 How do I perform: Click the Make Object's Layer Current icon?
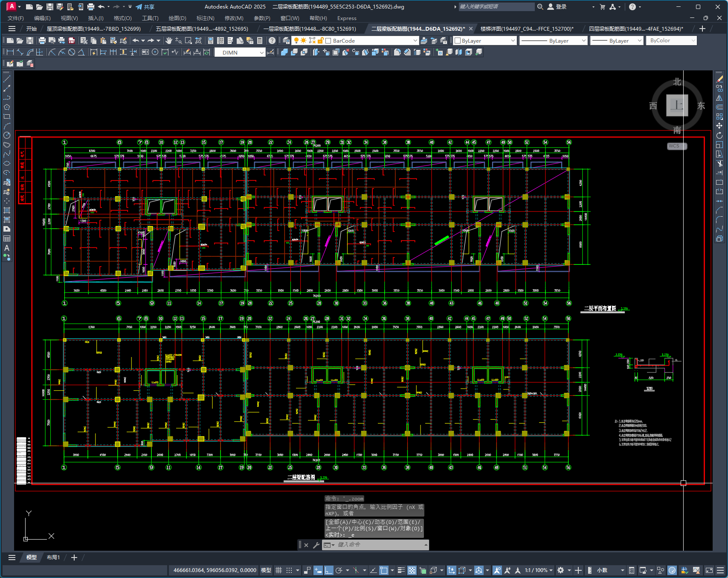point(424,41)
